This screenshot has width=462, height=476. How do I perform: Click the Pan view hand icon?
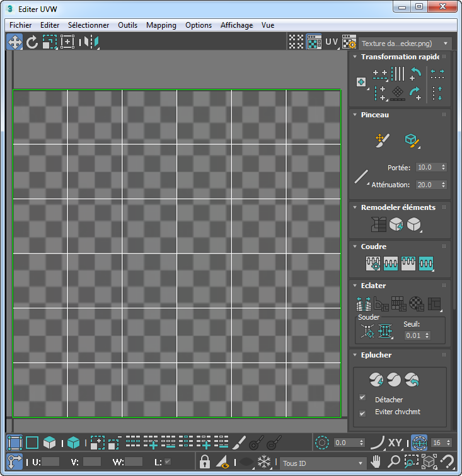click(376, 461)
